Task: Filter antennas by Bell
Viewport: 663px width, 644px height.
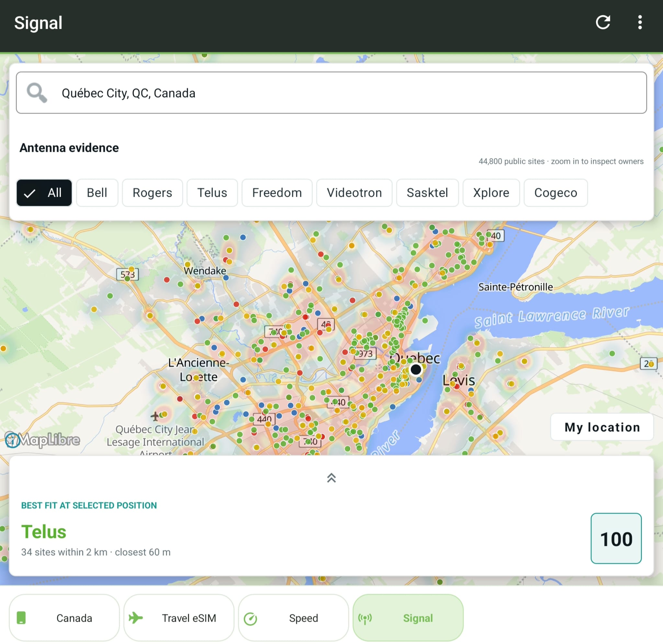Action: click(x=97, y=193)
